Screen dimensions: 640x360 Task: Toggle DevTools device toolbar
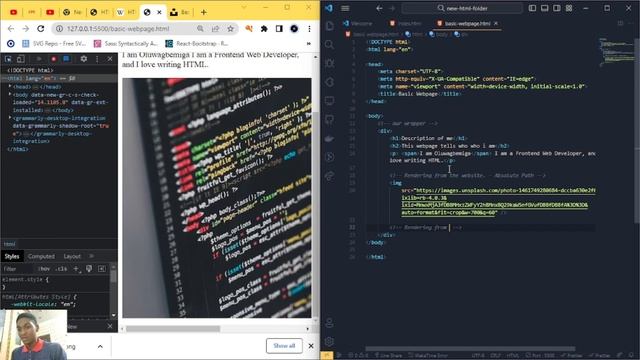coord(20,59)
